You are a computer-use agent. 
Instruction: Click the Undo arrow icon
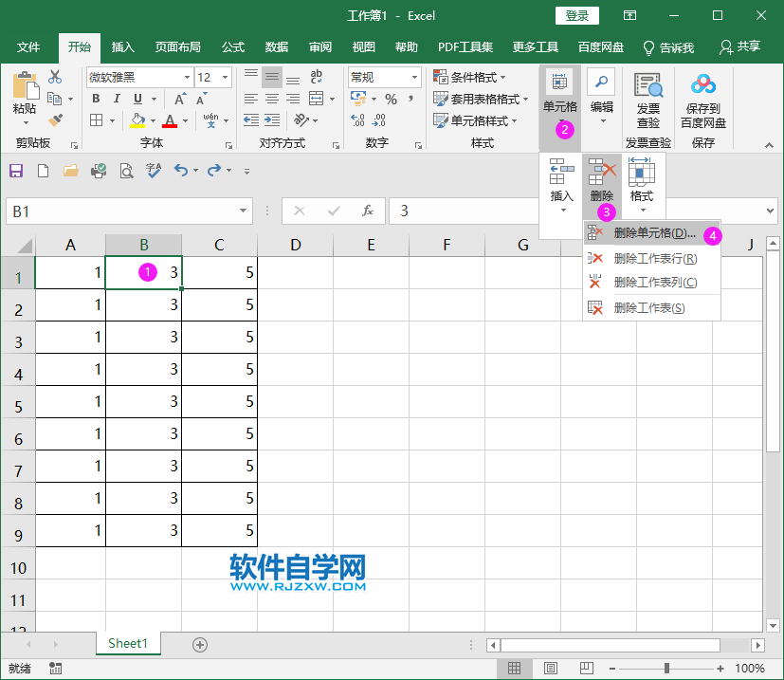(x=182, y=171)
